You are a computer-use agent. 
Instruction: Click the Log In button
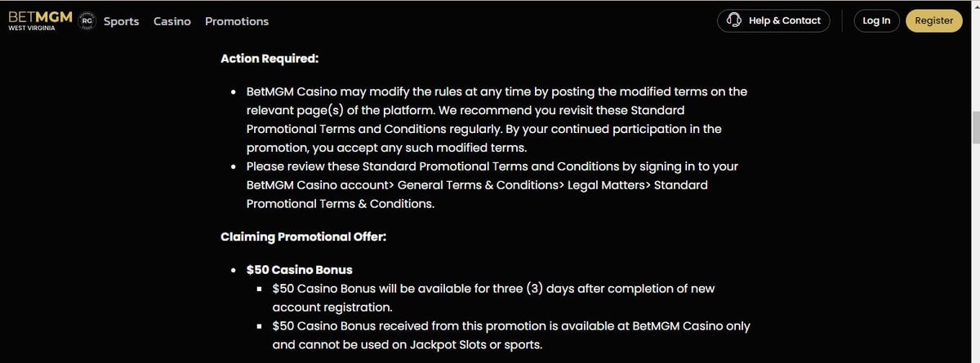(x=876, y=20)
